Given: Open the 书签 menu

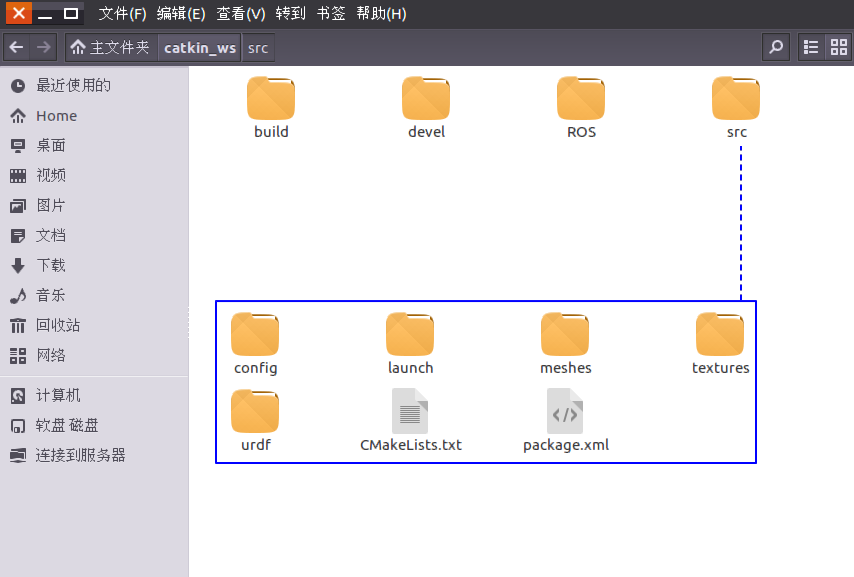Looking at the screenshot, I should tap(331, 14).
